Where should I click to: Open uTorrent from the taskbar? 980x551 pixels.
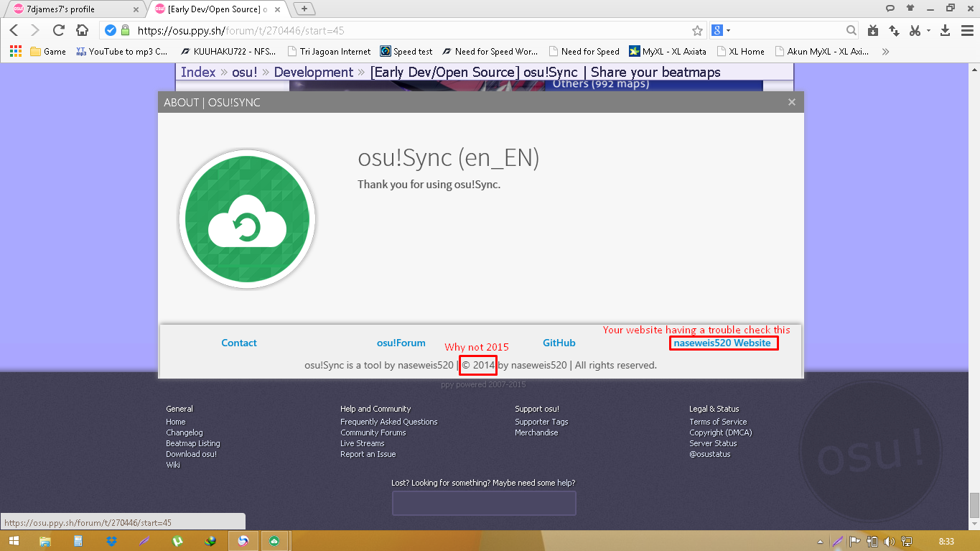tap(177, 541)
